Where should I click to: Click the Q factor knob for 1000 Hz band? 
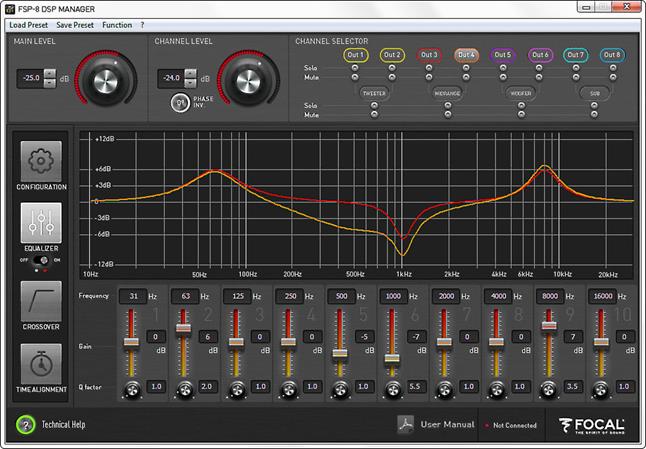coord(393,389)
